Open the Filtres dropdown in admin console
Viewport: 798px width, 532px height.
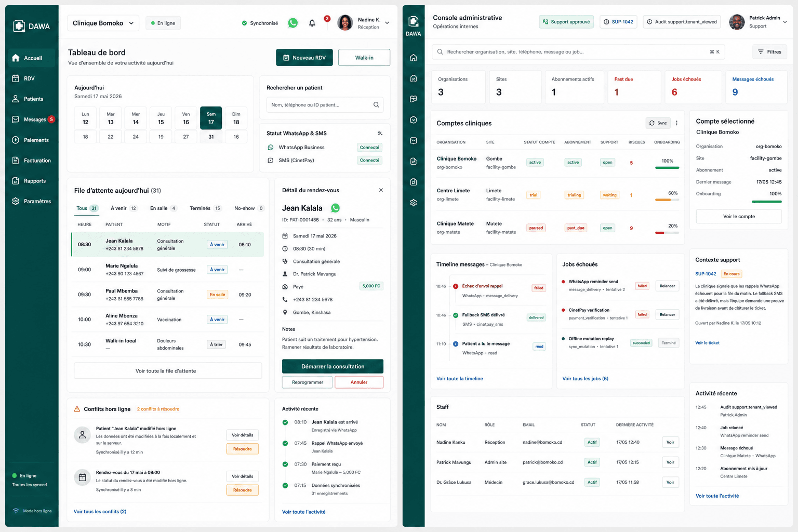pos(769,52)
